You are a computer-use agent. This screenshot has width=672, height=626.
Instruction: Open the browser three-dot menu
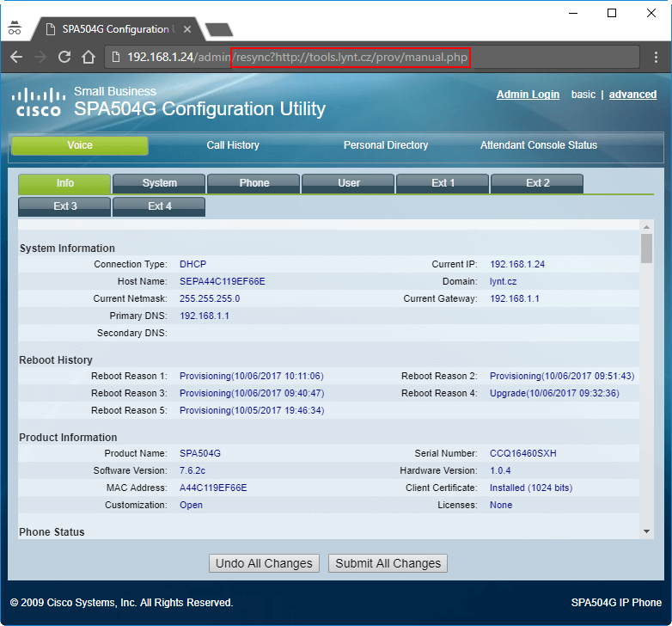656,57
